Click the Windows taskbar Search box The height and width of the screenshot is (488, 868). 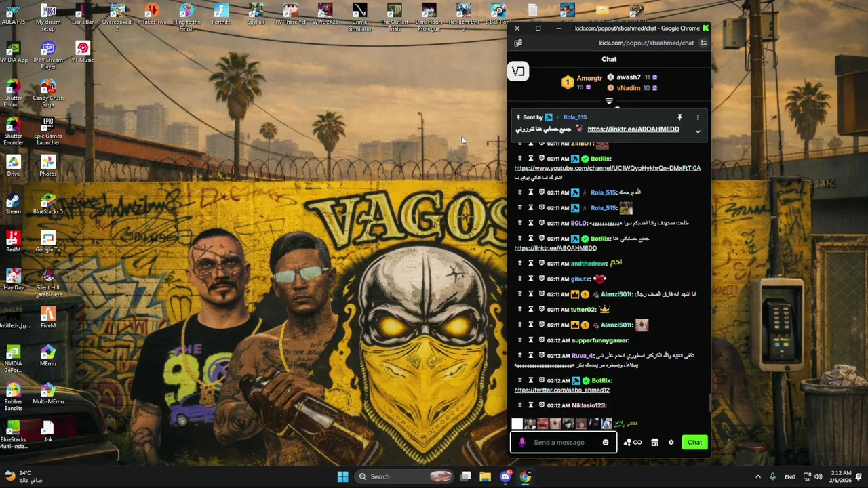tap(405, 476)
